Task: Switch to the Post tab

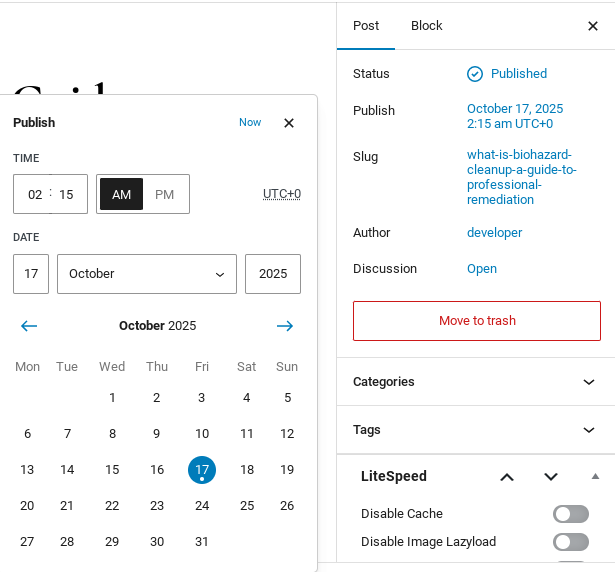Action: tap(366, 26)
